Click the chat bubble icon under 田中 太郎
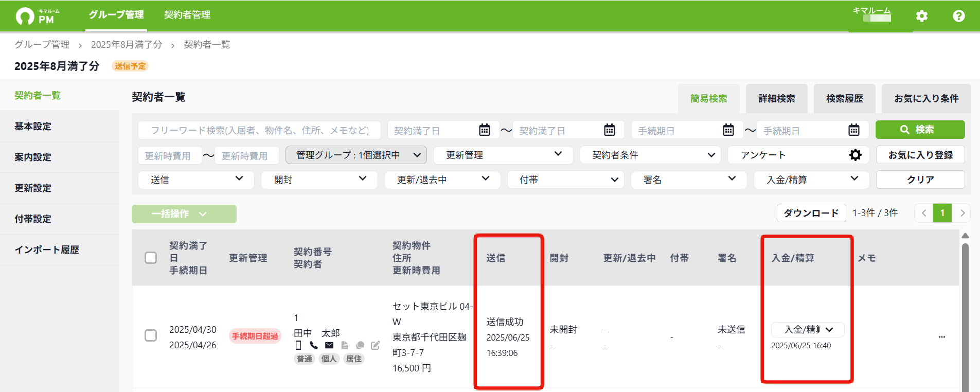980x392 pixels. [x=360, y=345]
